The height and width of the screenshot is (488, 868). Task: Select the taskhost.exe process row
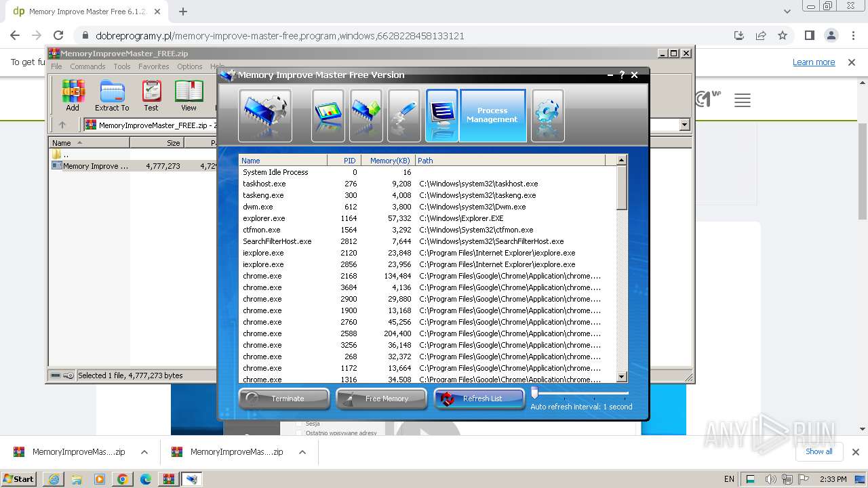(x=427, y=184)
